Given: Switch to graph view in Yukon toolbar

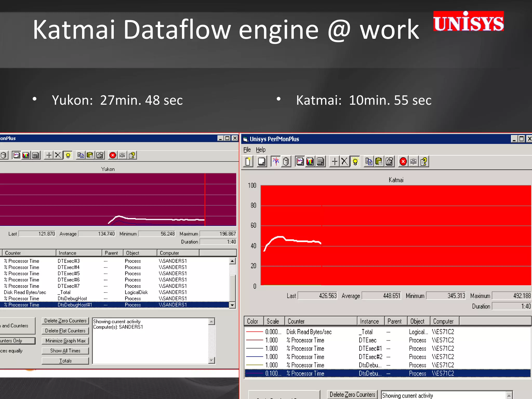Looking at the screenshot, I should 16,155.
